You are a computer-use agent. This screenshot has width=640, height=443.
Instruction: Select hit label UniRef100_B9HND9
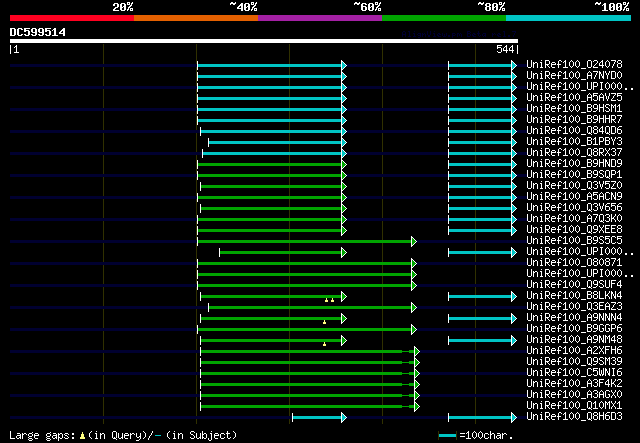574,163
